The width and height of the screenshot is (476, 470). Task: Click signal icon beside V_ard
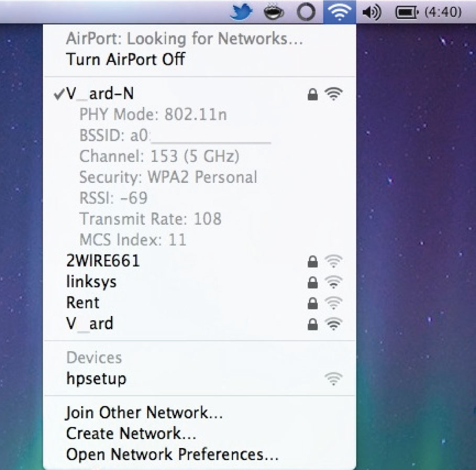coord(334,324)
